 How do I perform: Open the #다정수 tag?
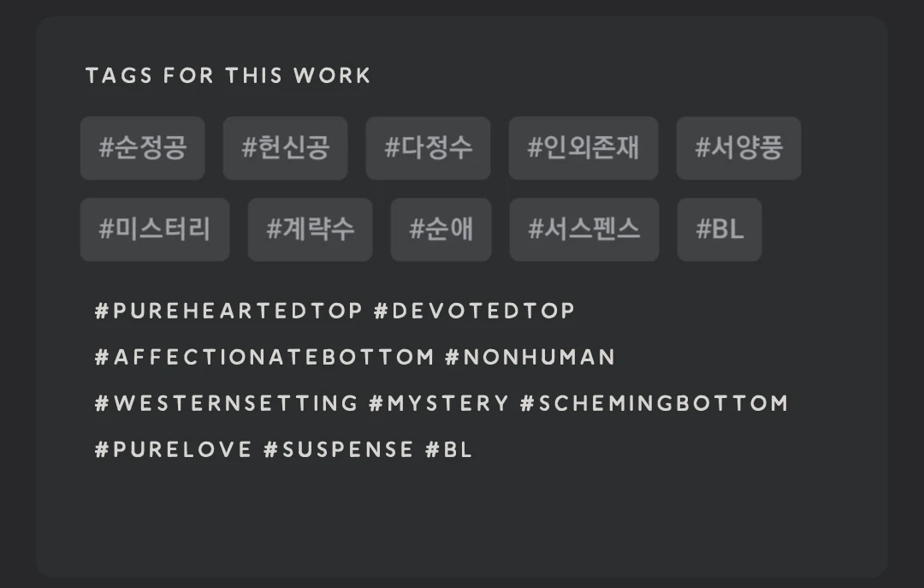coord(428,148)
